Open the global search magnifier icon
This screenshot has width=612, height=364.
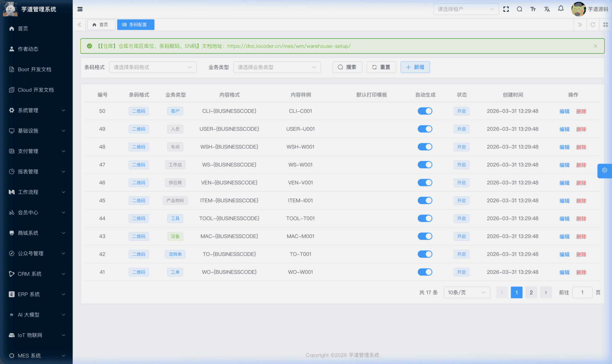519,9
